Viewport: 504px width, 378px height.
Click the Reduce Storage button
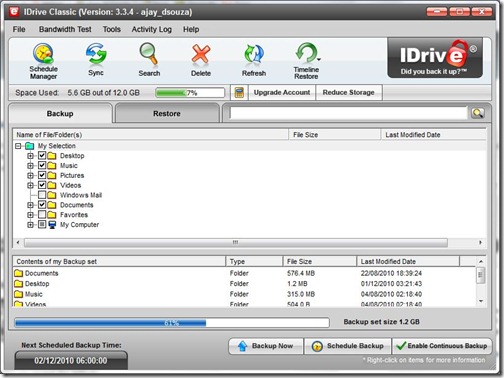pyautogui.click(x=348, y=92)
